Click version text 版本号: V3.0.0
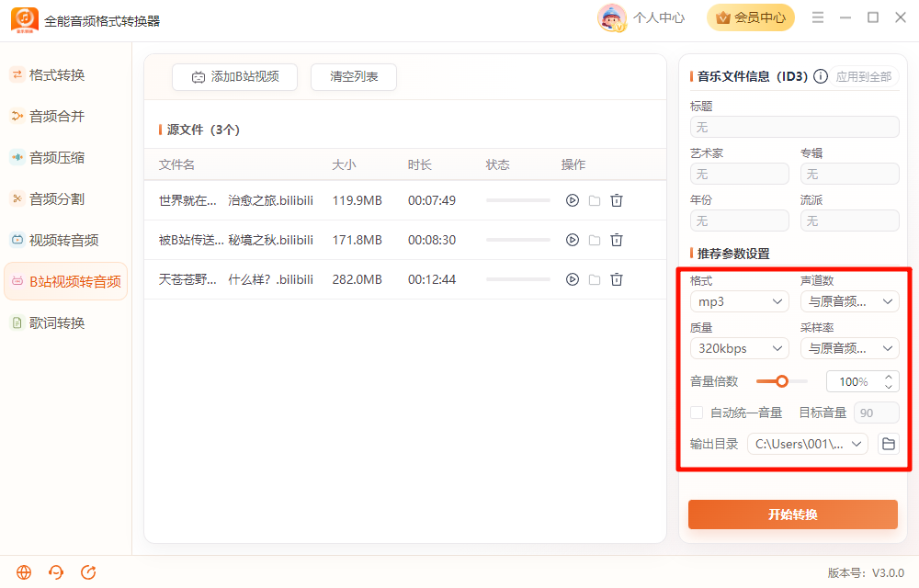 (x=866, y=572)
